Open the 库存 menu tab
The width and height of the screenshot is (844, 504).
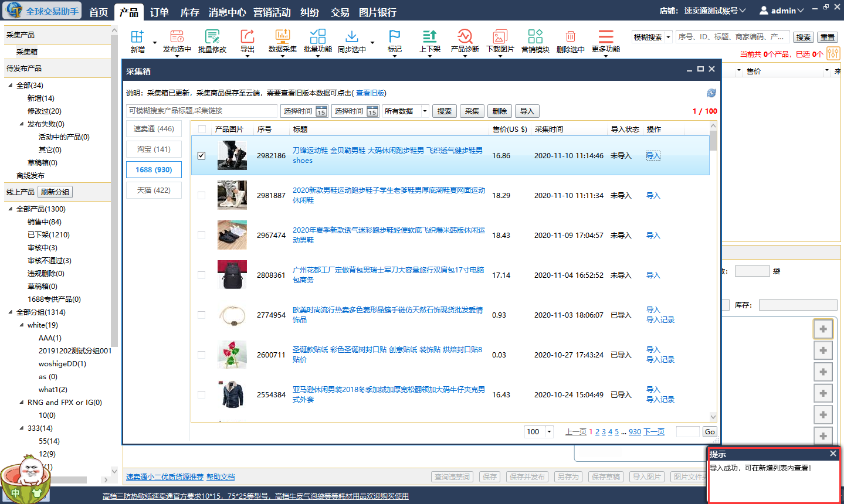click(x=189, y=12)
